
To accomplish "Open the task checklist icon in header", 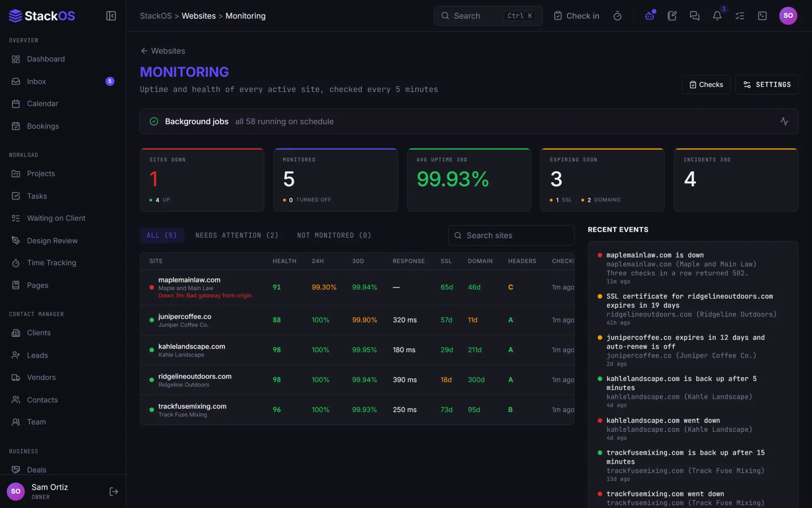I will point(739,16).
